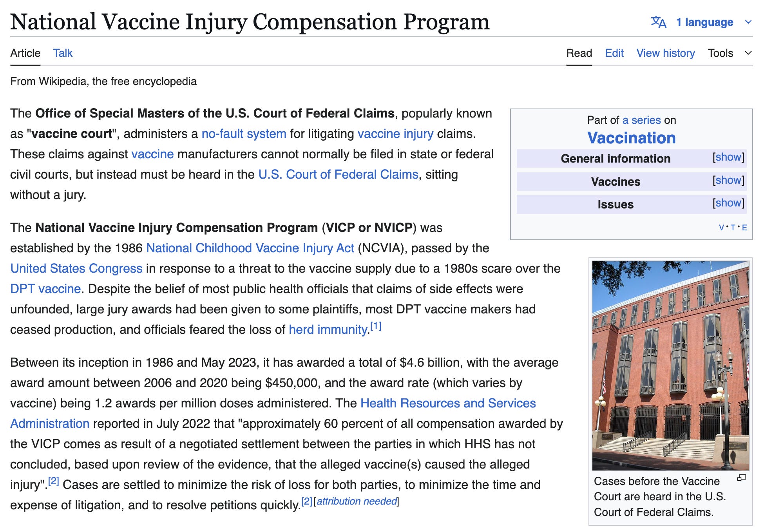Open the Edit tab
Image resolution: width=764 pixels, height=532 pixels.
614,53
